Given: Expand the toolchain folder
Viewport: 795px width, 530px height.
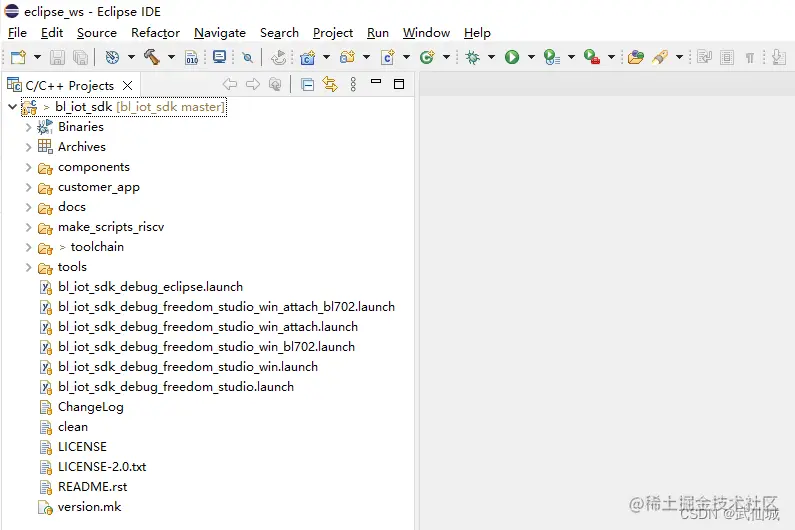Looking at the screenshot, I should [28, 248].
